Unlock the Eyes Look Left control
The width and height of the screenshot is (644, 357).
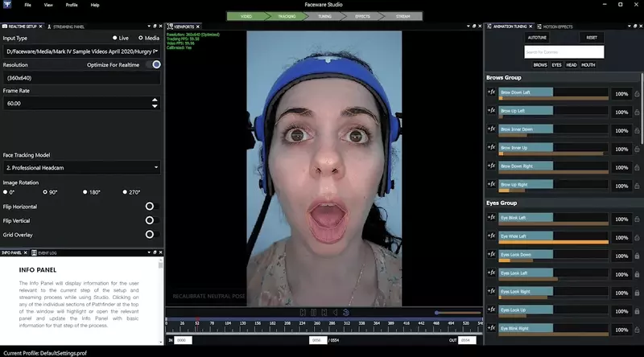coord(637,274)
